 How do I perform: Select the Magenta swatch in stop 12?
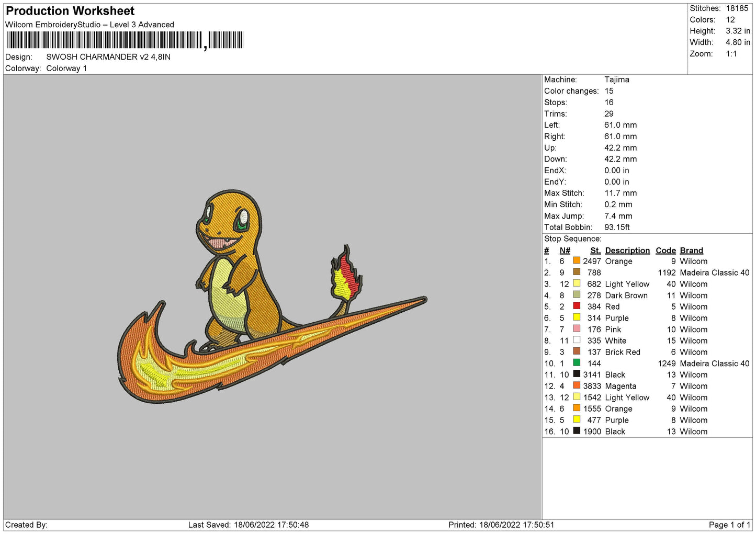(x=577, y=385)
